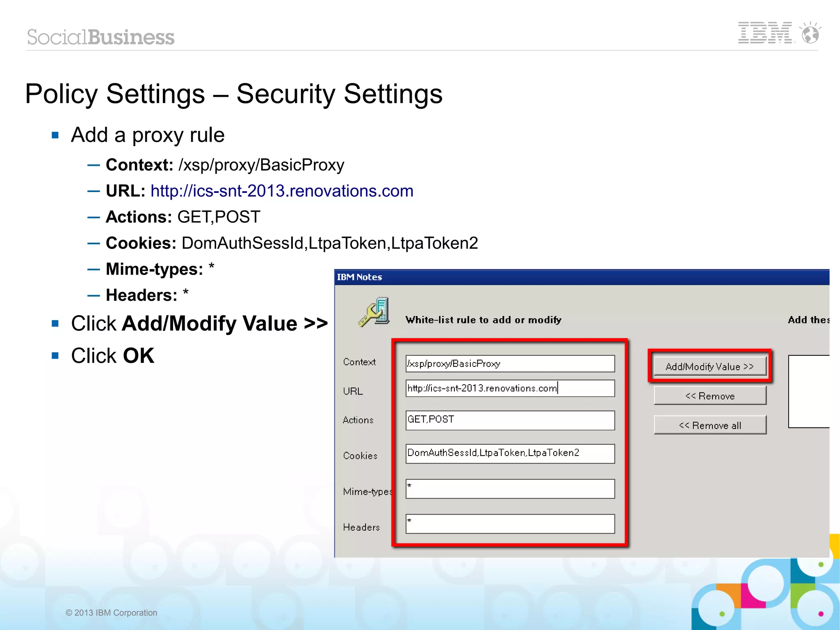Click the Cookies field with DomAuthSessId
The image size is (840, 630).
tap(510, 454)
